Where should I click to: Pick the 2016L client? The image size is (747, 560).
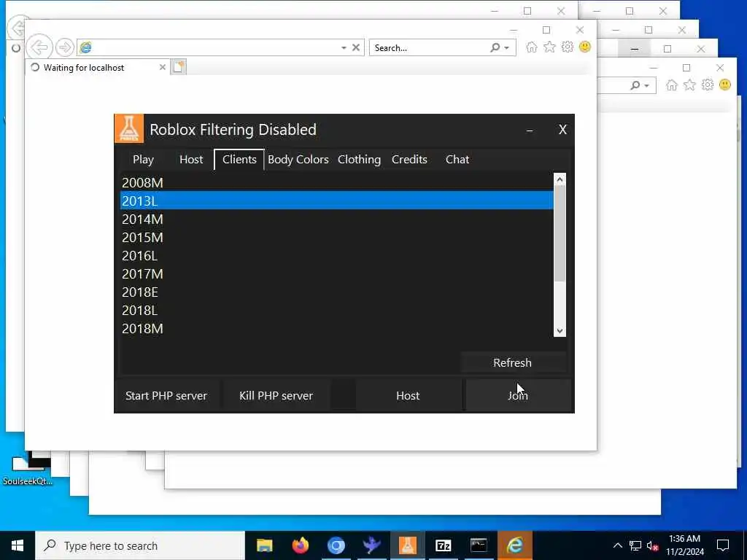pyautogui.click(x=336, y=256)
